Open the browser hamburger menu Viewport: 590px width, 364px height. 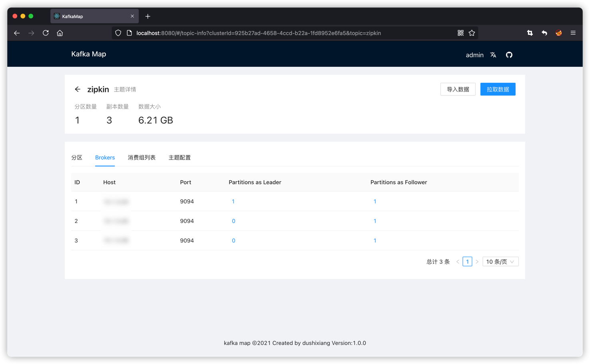coord(573,33)
